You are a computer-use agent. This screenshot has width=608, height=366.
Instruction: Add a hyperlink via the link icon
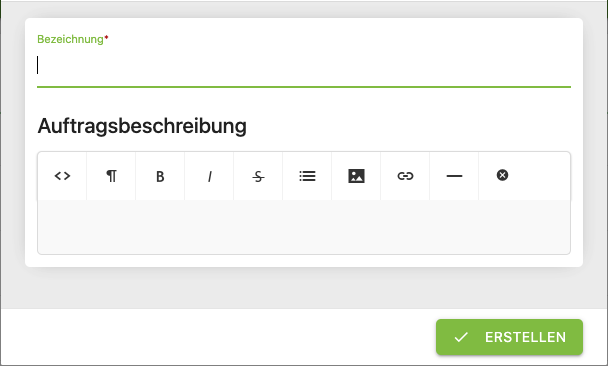[405, 176]
